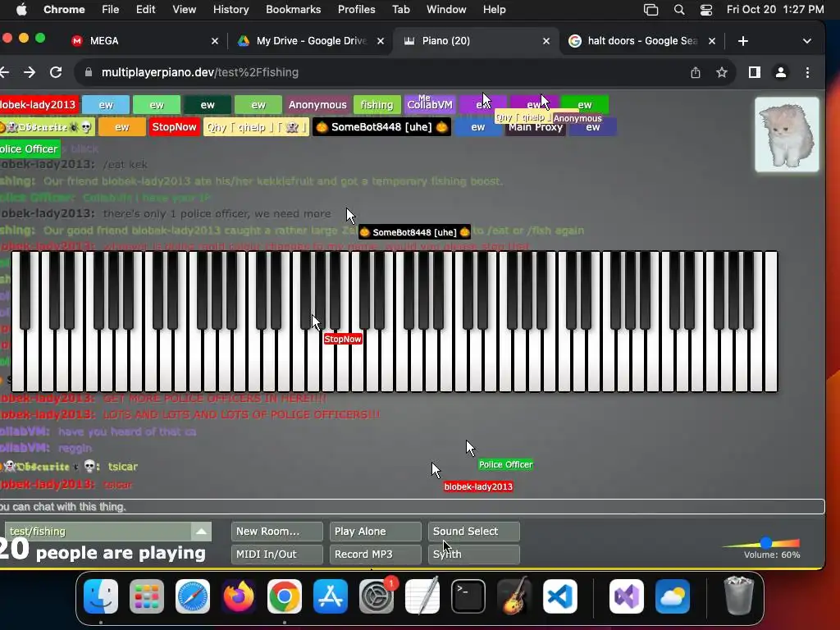
Task: Open the Window menu
Action: pos(446,10)
